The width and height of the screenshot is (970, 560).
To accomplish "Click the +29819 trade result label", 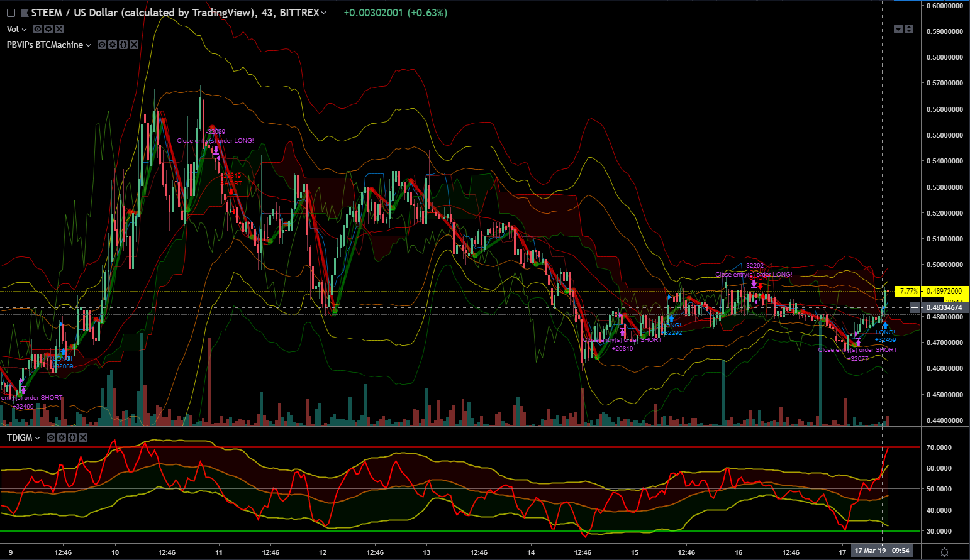I will pyautogui.click(x=622, y=349).
